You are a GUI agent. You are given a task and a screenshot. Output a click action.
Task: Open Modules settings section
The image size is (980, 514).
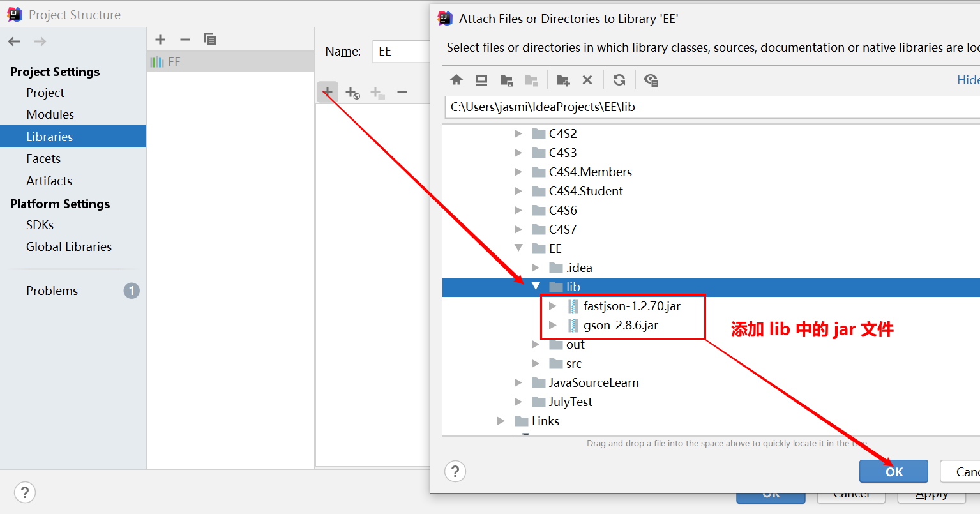50,115
